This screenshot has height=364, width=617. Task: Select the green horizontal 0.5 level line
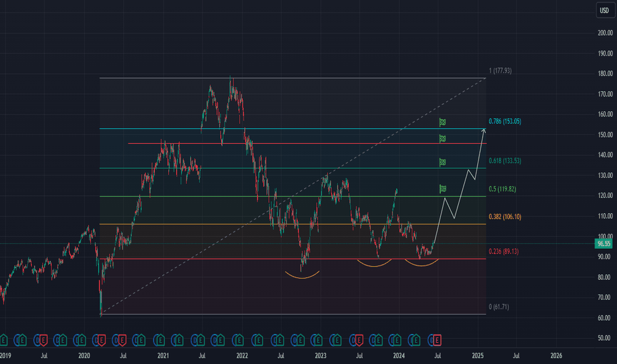[293, 196]
